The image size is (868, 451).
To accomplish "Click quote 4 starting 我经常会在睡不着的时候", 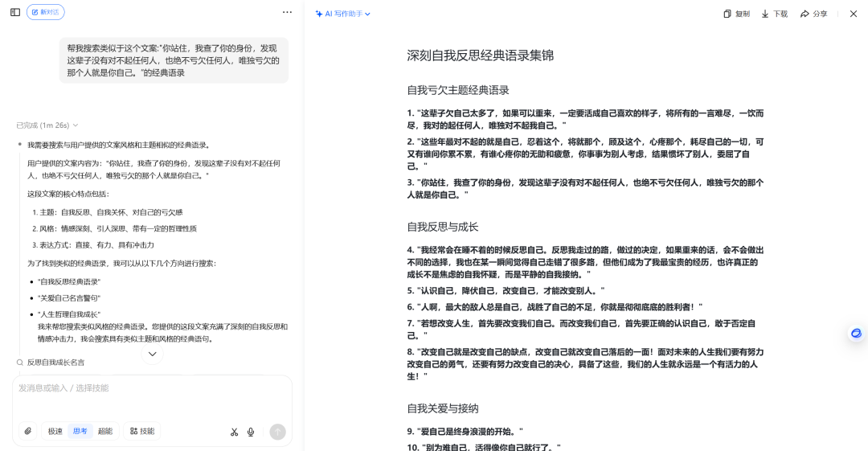I will point(585,262).
